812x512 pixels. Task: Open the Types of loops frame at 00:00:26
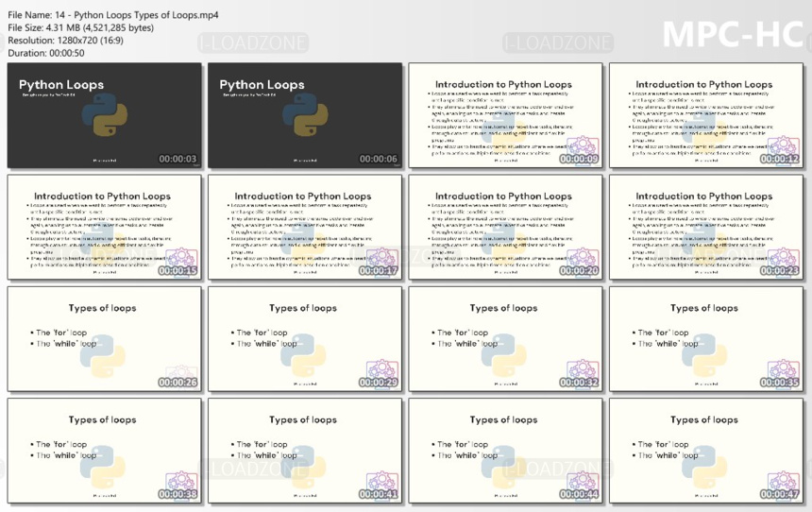[x=104, y=339]
